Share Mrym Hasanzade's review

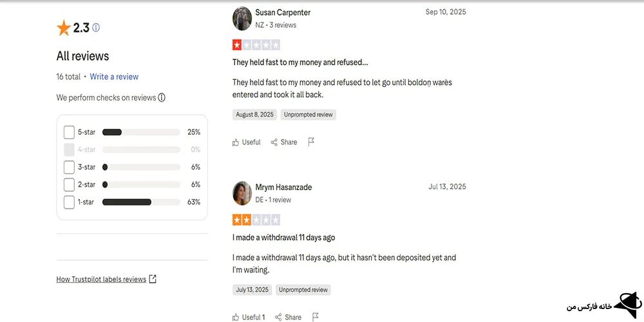pos(288,317)
